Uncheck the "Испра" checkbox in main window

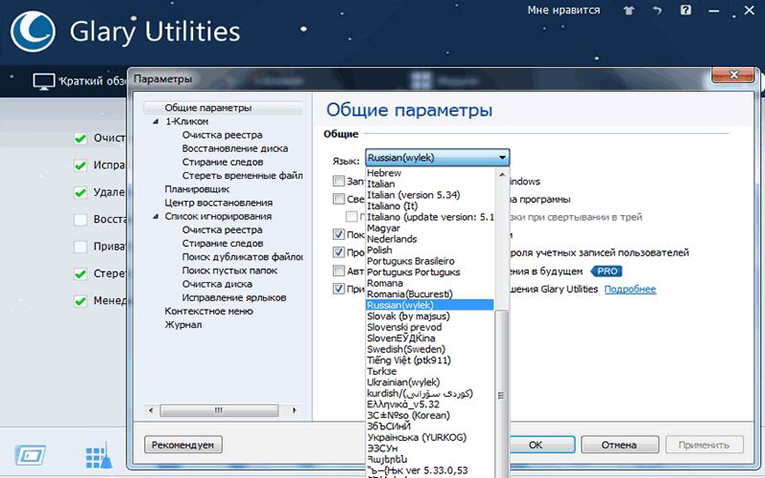[81, 165]
